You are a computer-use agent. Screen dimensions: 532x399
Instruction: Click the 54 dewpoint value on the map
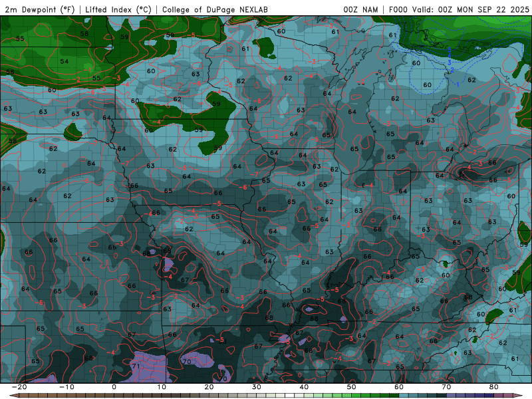pyautogui.click(x=64, y=61)
